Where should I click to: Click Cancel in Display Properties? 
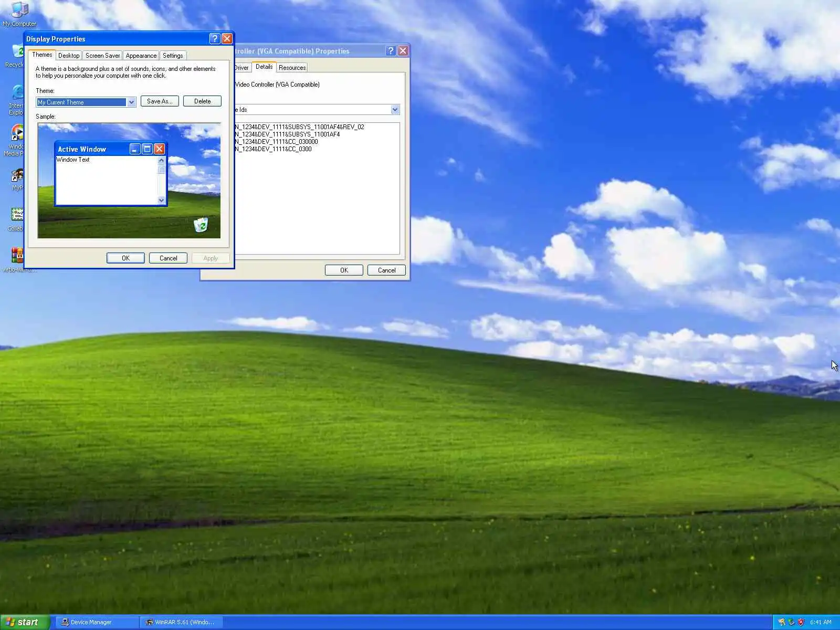[x=168, y=258]
